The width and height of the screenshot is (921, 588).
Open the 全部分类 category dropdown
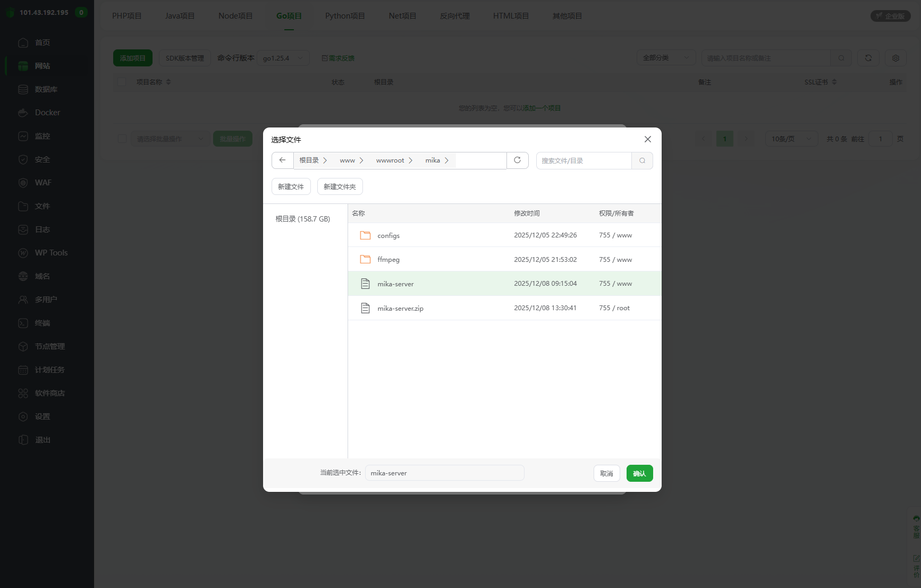pos(666,58)
